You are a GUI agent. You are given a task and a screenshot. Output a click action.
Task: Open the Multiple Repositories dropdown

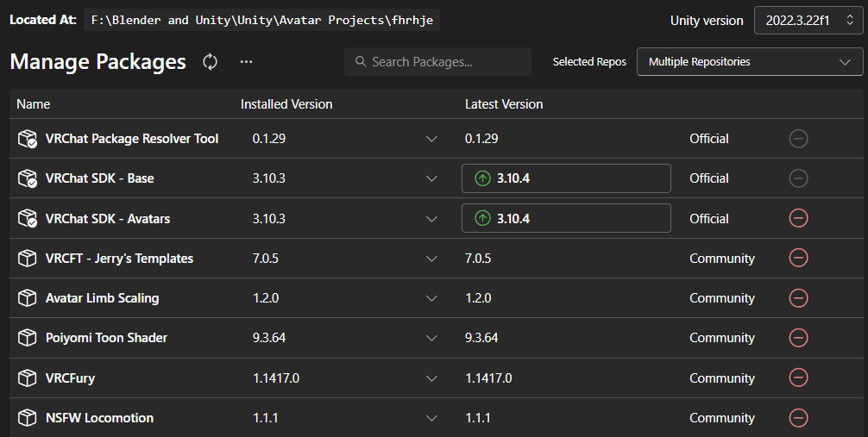coord(750,61)
